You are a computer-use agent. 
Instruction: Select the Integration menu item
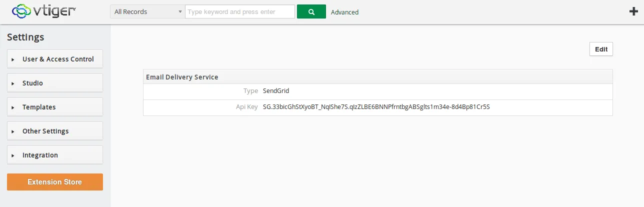(40, 155)
